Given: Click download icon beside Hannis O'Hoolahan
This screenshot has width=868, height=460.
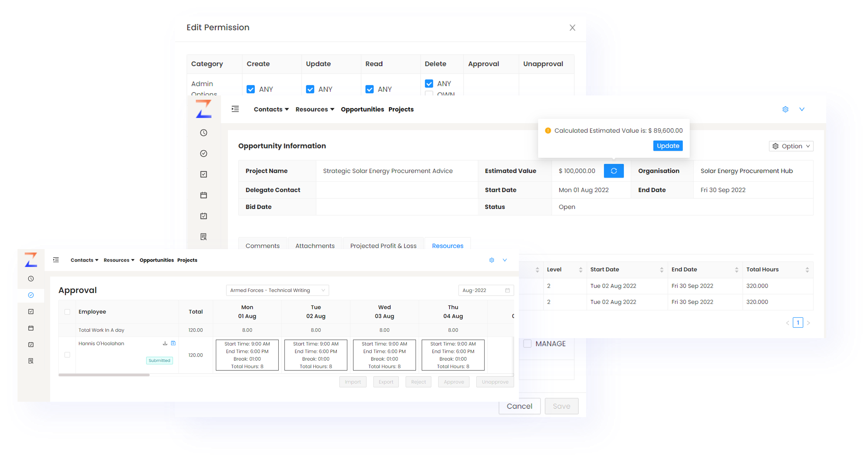Looking at the screenshot, I should [x=165, y=343].
